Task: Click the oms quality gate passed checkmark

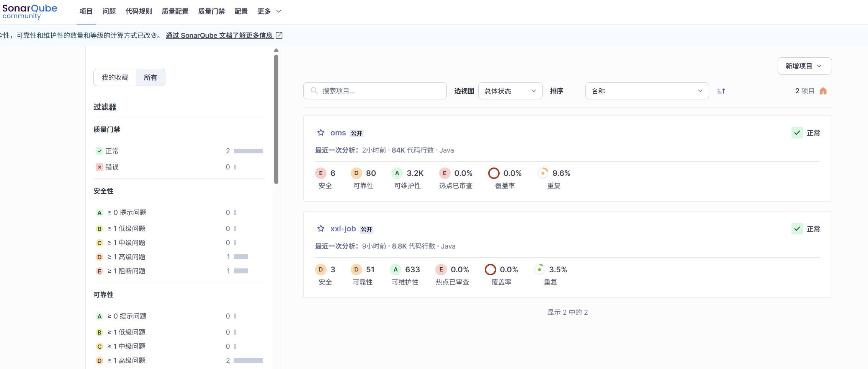Action: tap(797, 133)
